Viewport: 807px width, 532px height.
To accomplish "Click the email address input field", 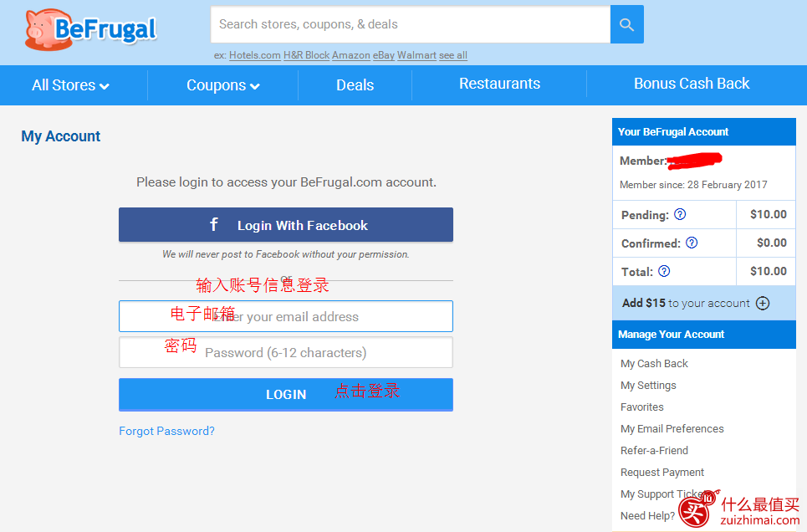I will coord(286,316).
